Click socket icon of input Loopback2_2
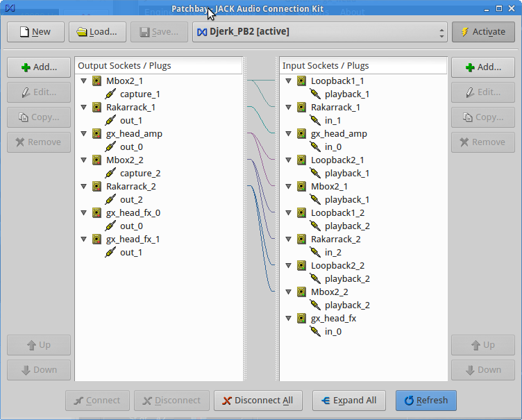This screenshot has height=420, width=522. (301, 265)
